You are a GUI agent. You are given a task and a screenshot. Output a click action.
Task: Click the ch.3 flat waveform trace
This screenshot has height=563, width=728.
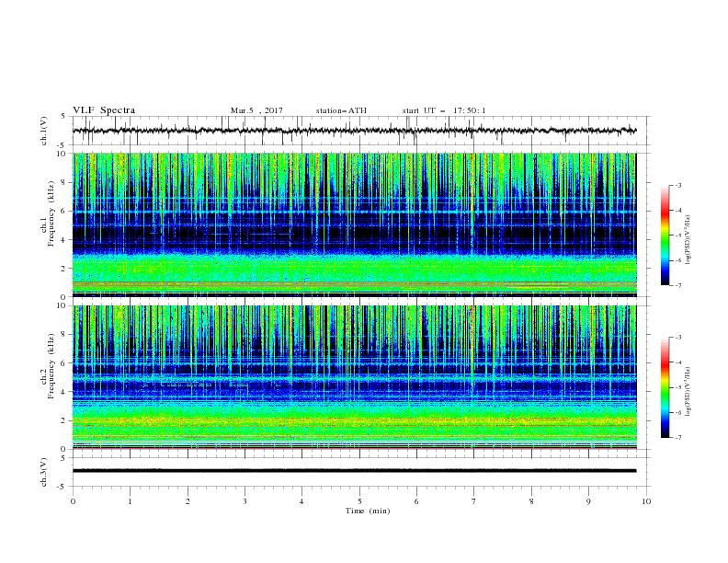click(354, 471)
